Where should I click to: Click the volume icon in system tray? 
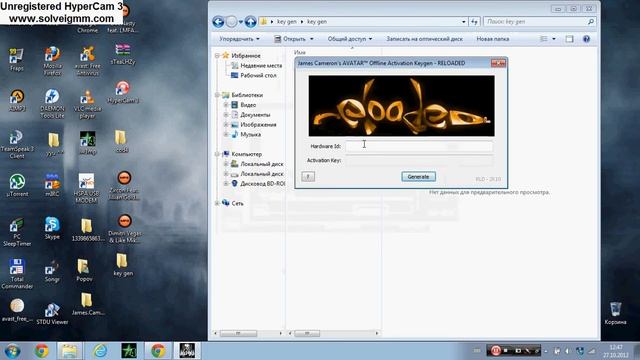coord(568,351)
